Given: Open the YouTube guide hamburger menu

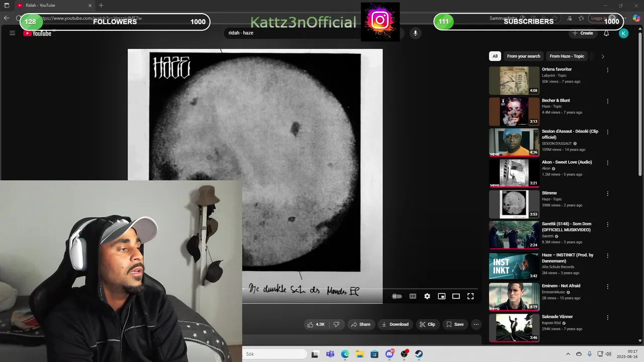Looking at the screenshot, I should point(12,33).
